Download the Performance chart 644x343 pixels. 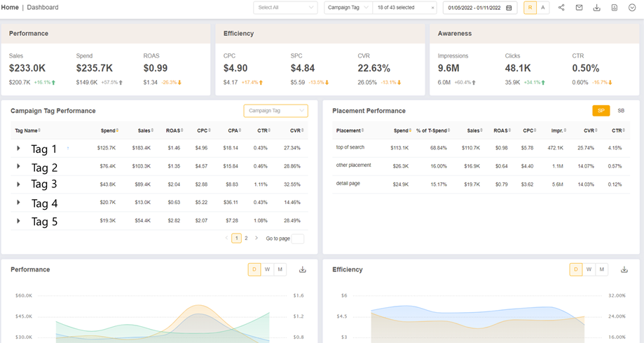click(303, 269)
